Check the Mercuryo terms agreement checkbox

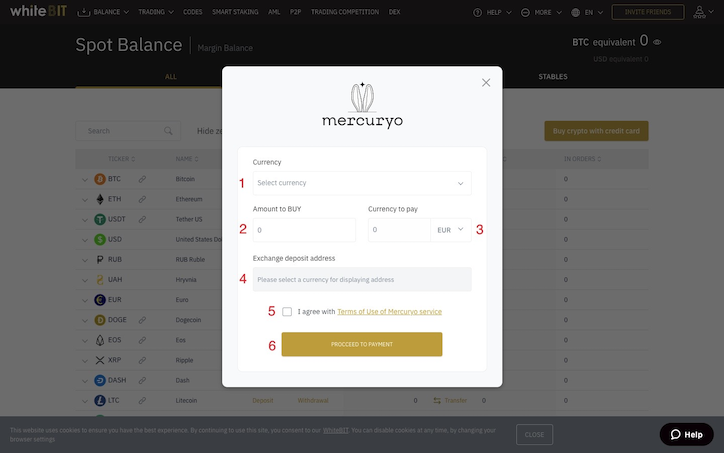point(287,312)
